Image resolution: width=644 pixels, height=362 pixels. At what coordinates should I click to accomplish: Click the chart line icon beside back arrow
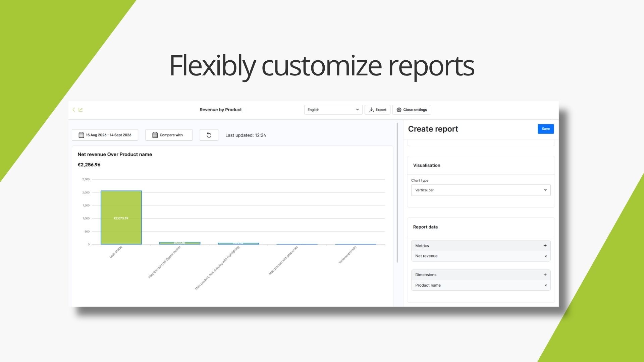[x=80, y=110]
